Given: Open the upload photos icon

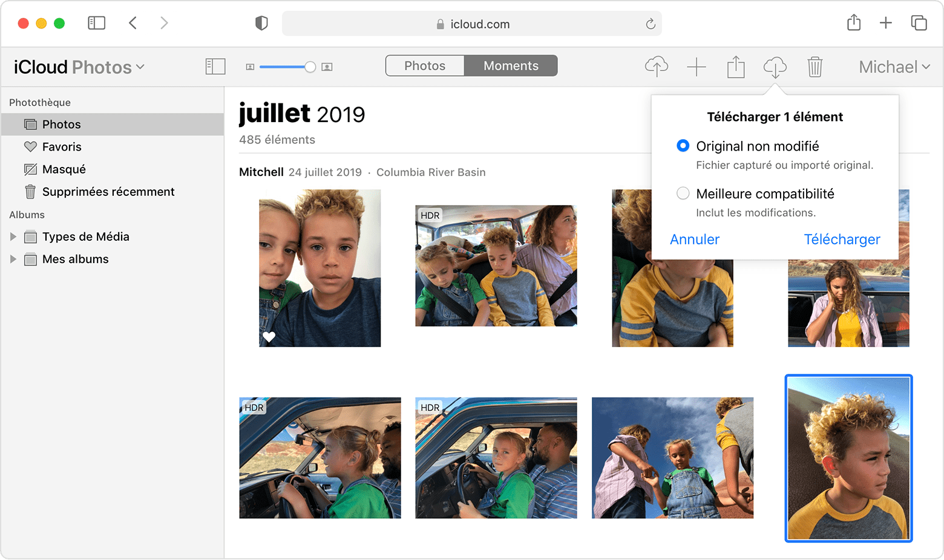Looking at the screenshot, I should click(656, 67).
